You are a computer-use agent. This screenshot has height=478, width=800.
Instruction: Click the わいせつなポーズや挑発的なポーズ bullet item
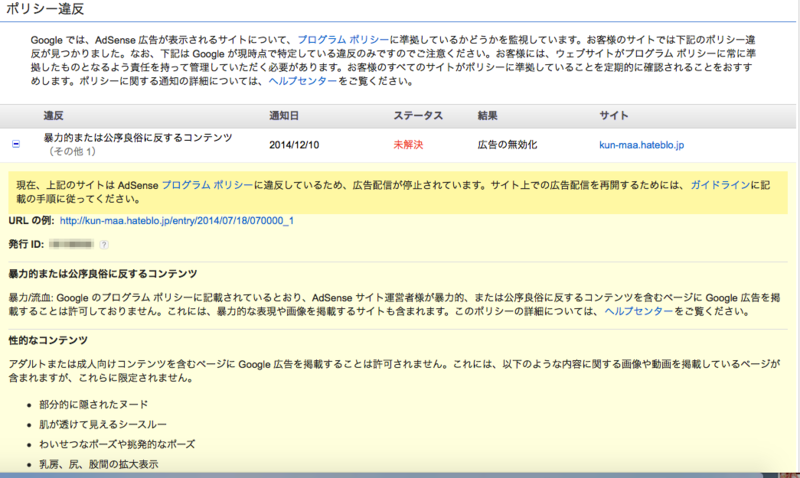117,444
